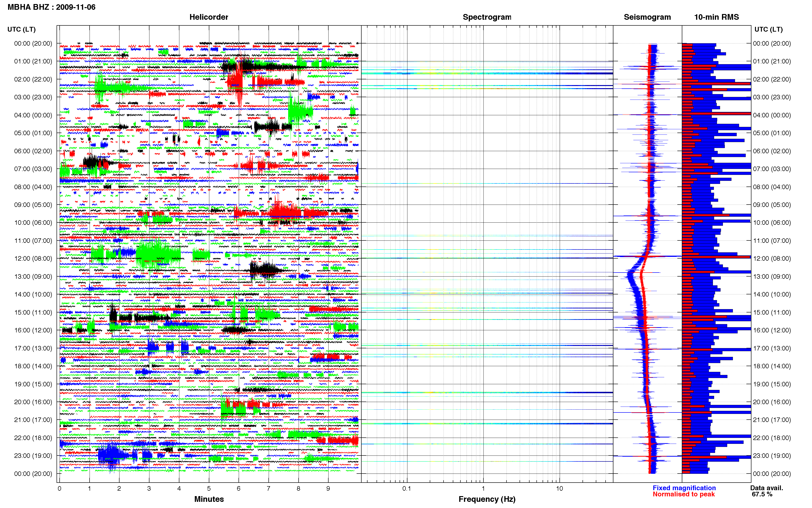Click the '0' tick on the Minutes axis
This screenshot has width=812, height=508.
[x=59, y=489]
